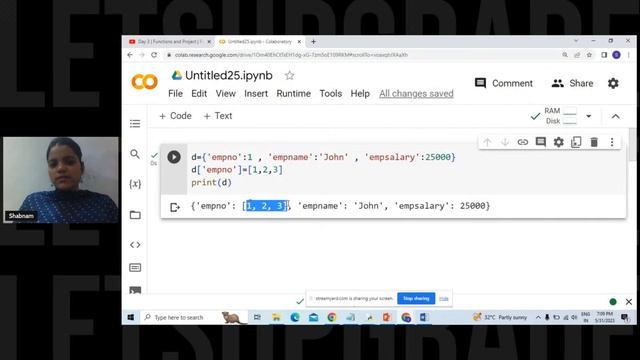Click the browser address bar URL
Screen dimensions: 640x360
(291, 55)
